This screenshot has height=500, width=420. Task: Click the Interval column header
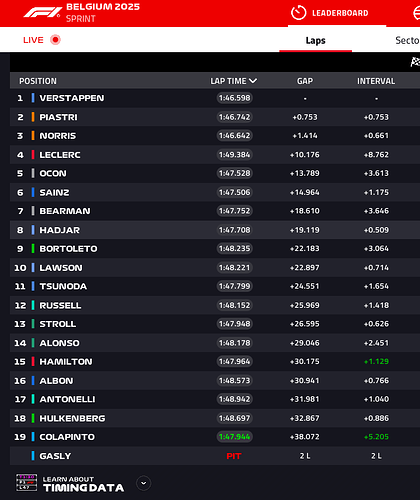click(376, 81)
